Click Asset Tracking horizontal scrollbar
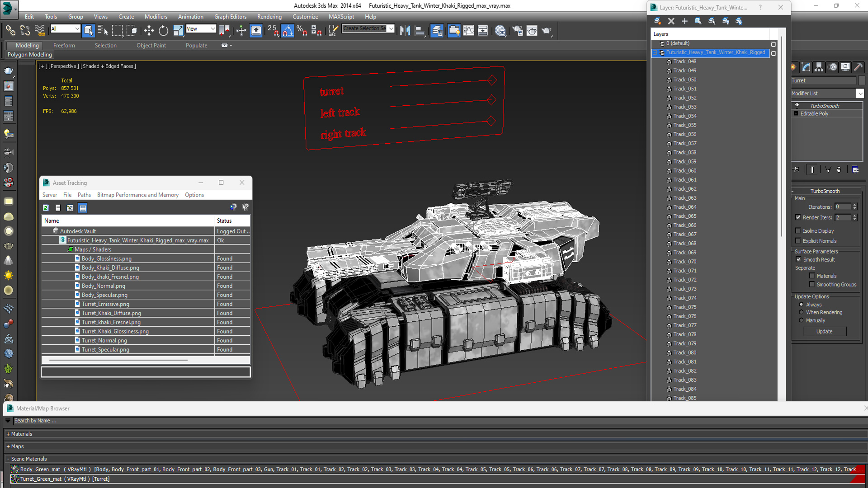Viewport: 868px width, 488px height. (118, 360)
